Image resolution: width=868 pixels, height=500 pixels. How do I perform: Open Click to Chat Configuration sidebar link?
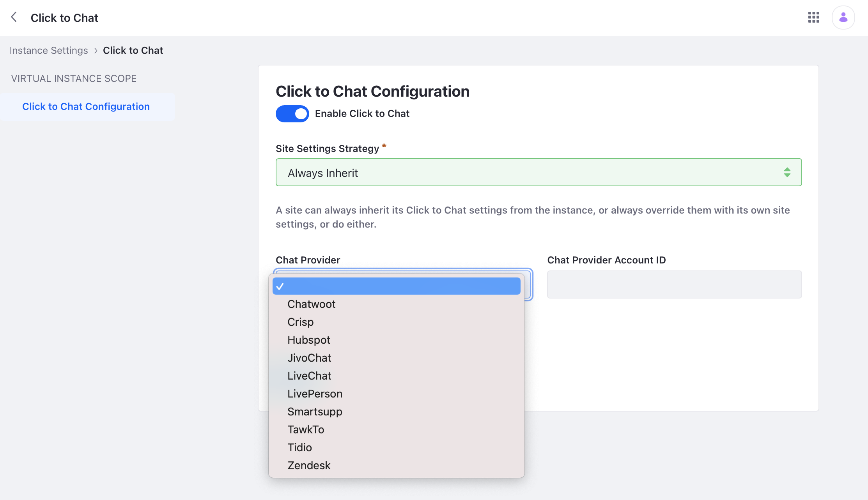pos(86,106)
